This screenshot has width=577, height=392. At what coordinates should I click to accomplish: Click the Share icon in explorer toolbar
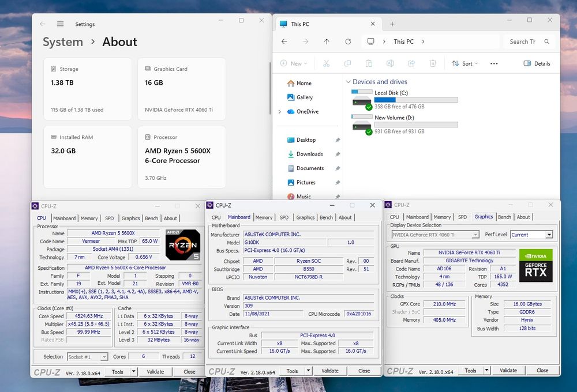pyautogui.click(x=411, y=63)
